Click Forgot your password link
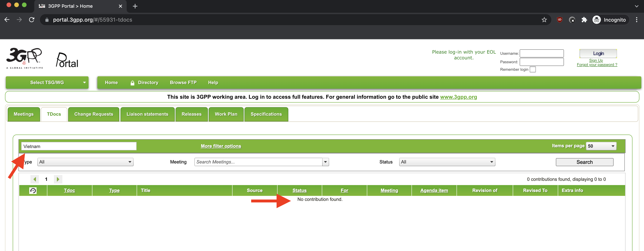644x251 pixels. pos(597,65)
